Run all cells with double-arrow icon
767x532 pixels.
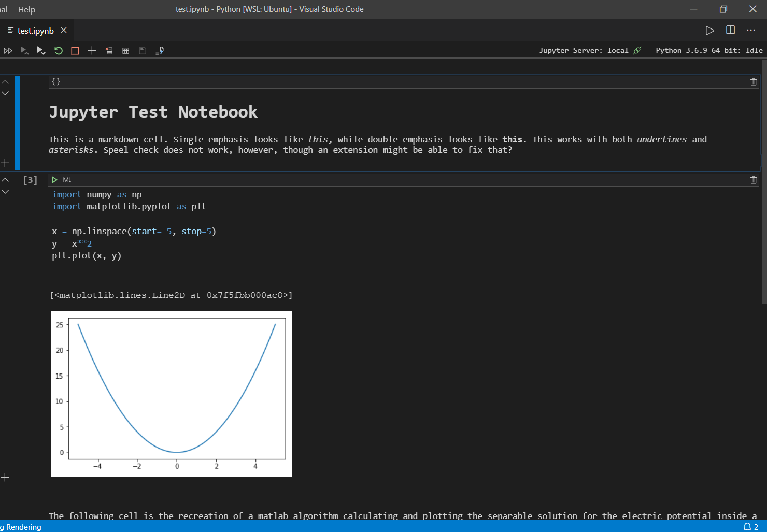[x=8, y=51]
